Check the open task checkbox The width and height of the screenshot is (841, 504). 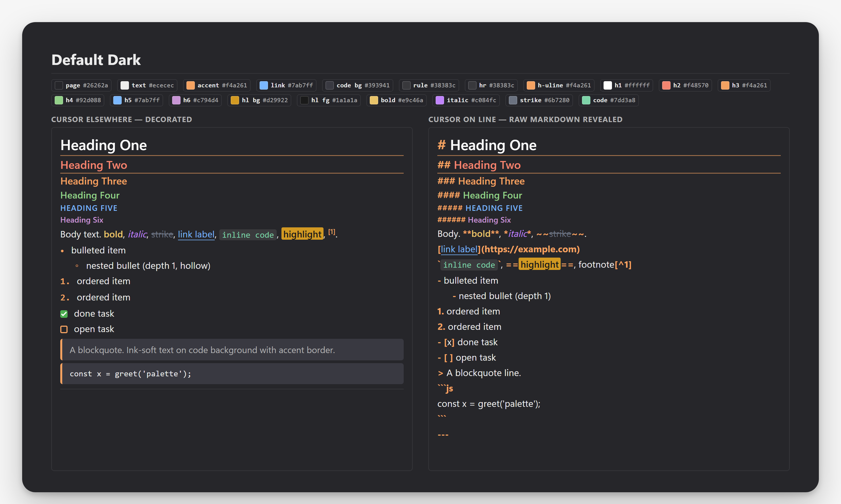[64, 330]
